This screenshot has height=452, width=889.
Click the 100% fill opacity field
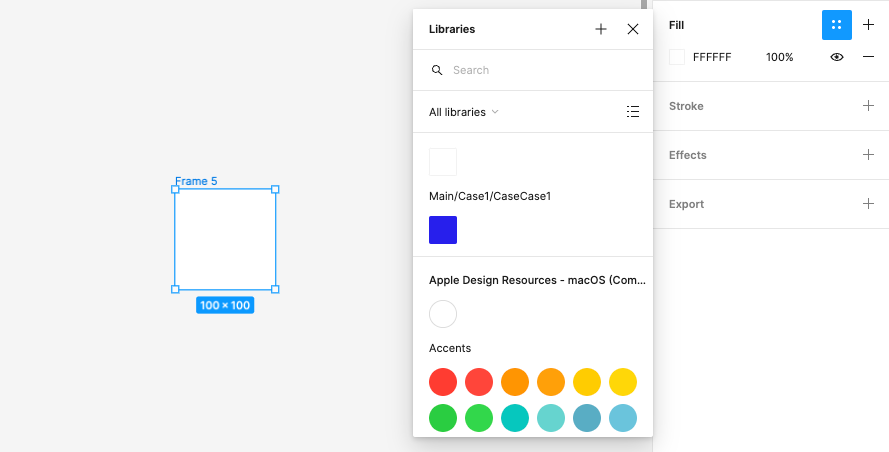[x=779, y=57]
